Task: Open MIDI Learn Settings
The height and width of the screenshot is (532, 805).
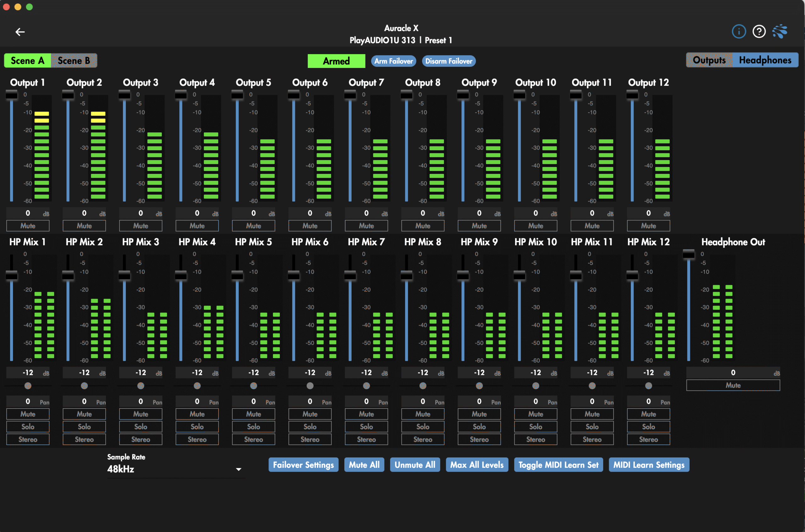Action: coord(649,465)
